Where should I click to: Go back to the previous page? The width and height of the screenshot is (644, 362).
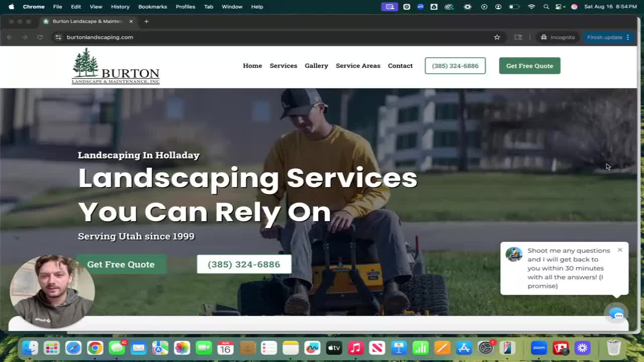[9, 37]
